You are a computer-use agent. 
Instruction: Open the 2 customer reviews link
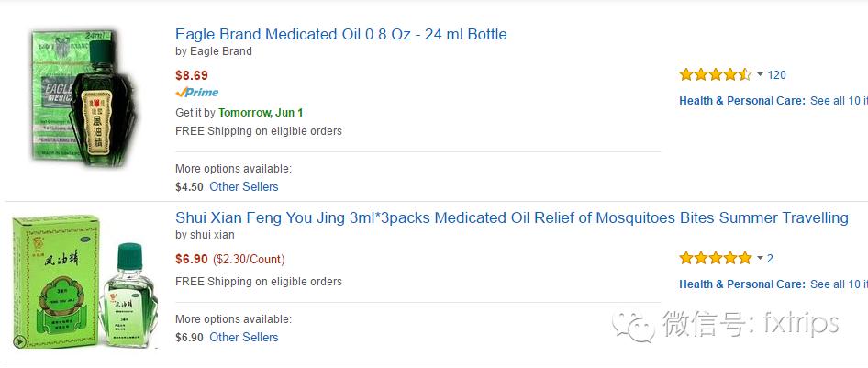click(770, 259)
